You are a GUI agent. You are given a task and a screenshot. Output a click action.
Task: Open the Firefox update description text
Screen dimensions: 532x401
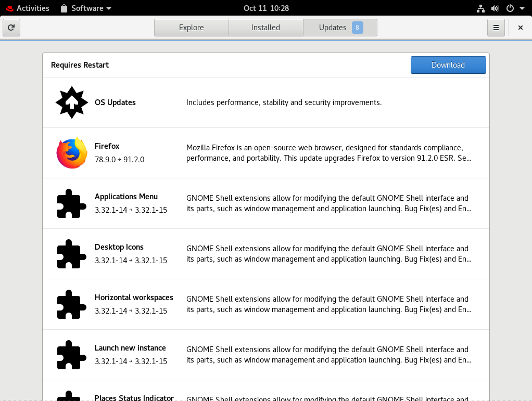point(329,153)
